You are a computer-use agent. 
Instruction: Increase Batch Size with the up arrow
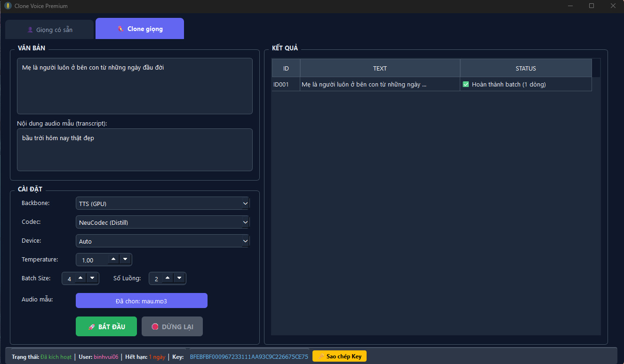click(80, 278)
